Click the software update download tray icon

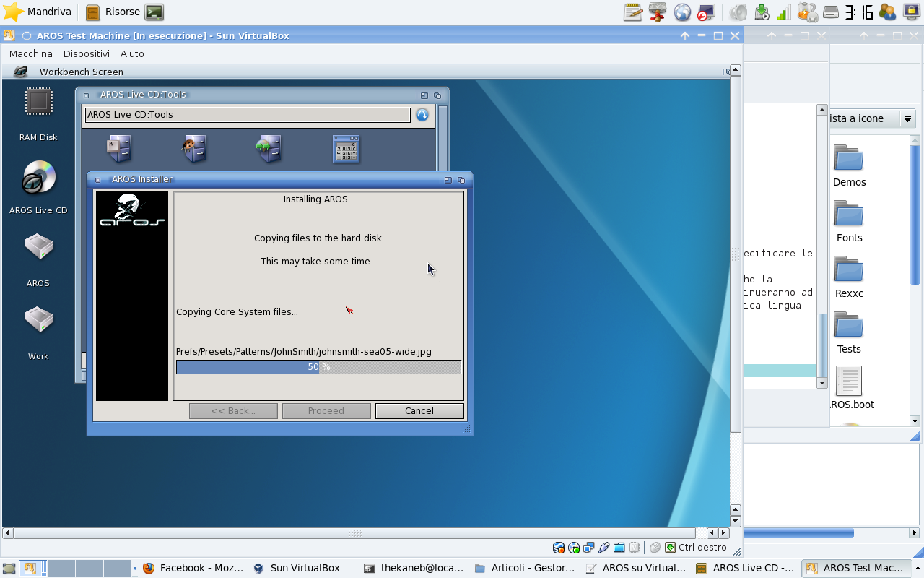762,12
